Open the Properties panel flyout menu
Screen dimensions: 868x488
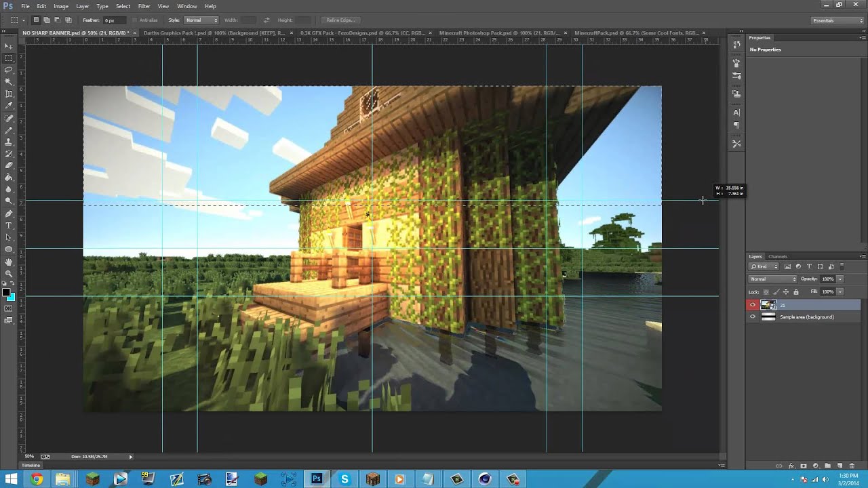[863, 38]
